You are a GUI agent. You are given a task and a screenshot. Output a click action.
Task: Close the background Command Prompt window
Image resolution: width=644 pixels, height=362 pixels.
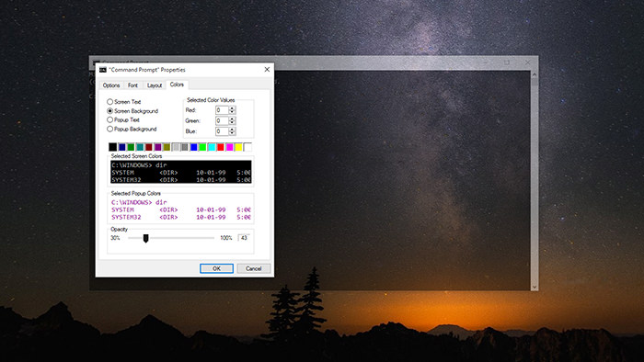point(528,62)
